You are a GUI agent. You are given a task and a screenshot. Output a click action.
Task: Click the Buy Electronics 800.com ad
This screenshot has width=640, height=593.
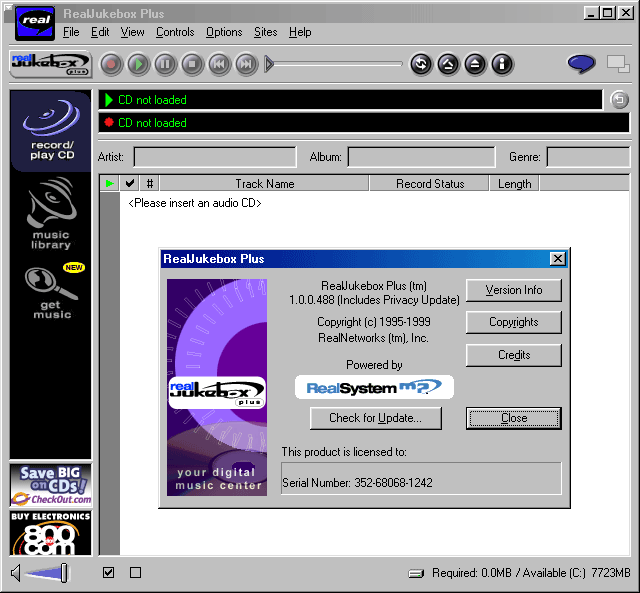point(51,533)
